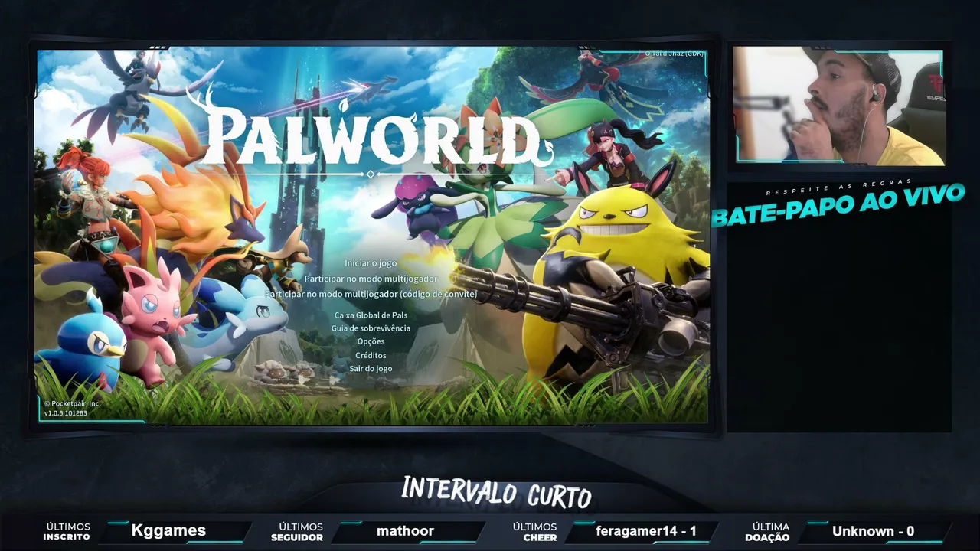980x551 pixels.
Task: Click the streamer webcam feed
Action: pos(840,106)
